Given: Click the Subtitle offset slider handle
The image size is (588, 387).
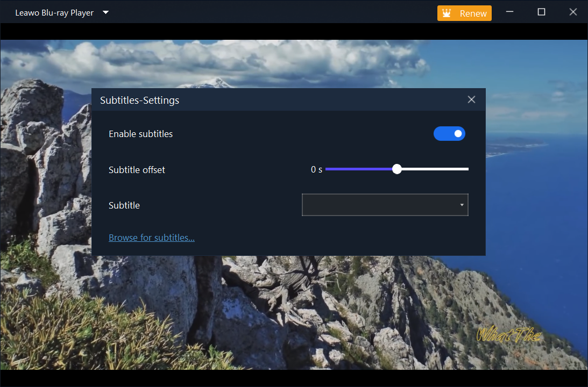Looking at the screenshot, I should [x=397, y=169].
